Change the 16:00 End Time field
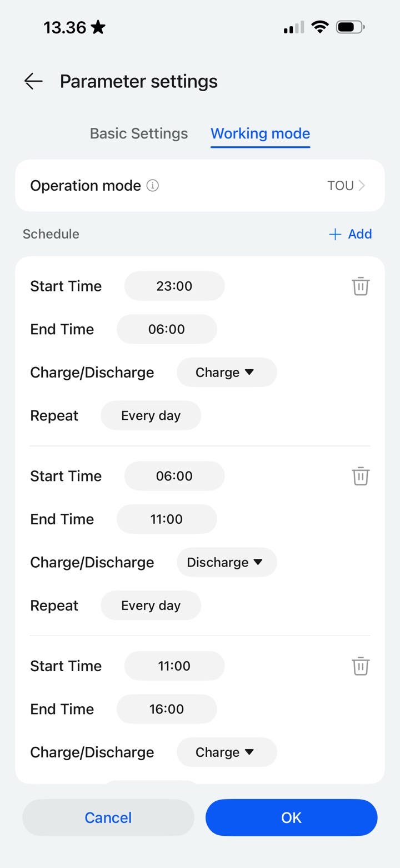 click(166, 709)
